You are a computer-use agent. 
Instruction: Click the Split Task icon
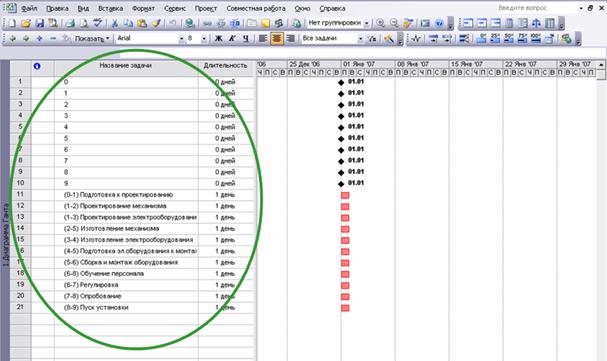(235, 23)
